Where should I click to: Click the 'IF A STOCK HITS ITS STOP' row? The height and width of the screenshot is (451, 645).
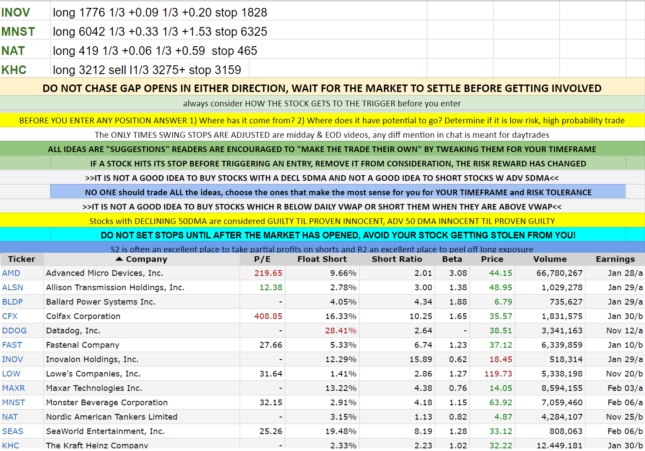(x=322, y=163)
